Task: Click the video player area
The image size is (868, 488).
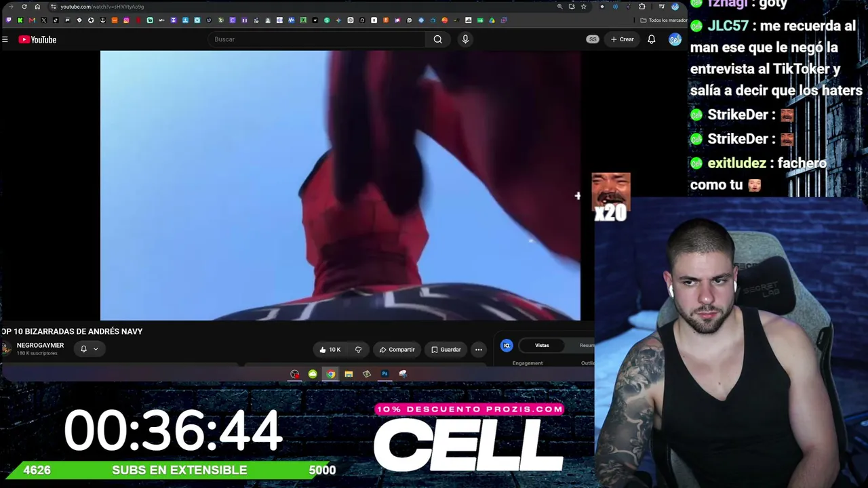Action: (x=340, y=185)
